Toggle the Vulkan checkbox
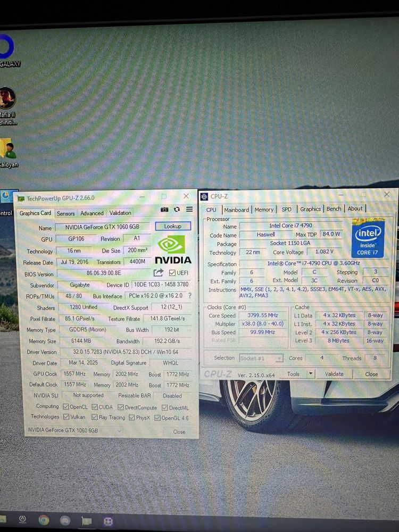Screen dimensions: 399x532 [66, 417]
